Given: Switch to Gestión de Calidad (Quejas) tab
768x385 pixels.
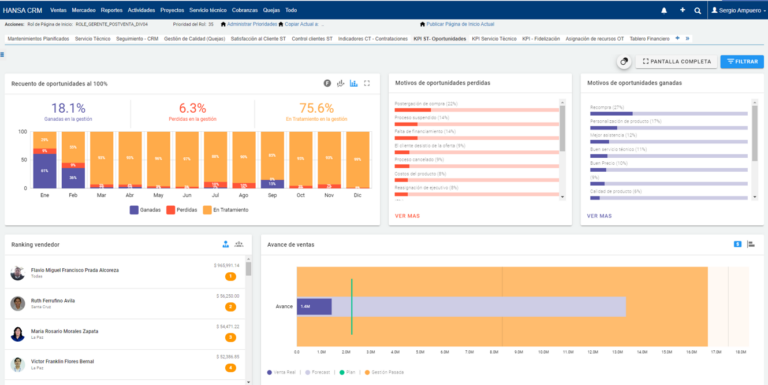Looking at the screenshot, I should click(x=194, y=39).
